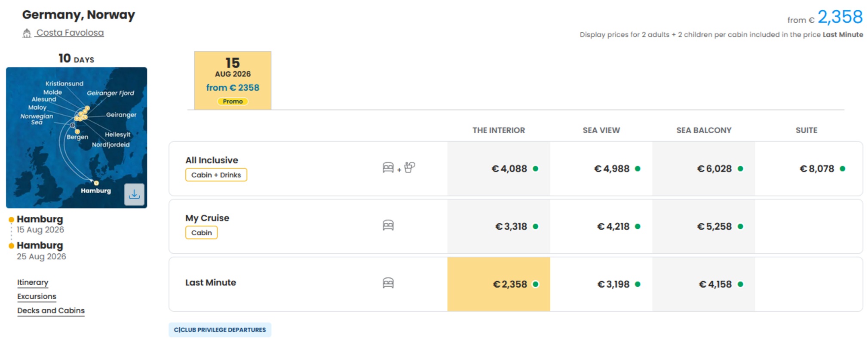Open the Costa Favolosa ship link

coord(70,33)
